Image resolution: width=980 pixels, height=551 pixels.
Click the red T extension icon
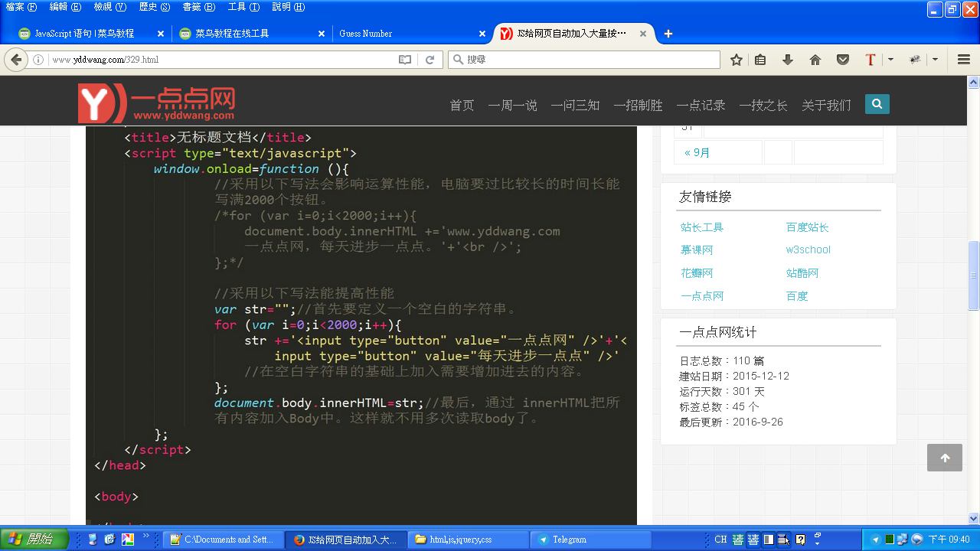pyautogui.click(x=871, y=60)
